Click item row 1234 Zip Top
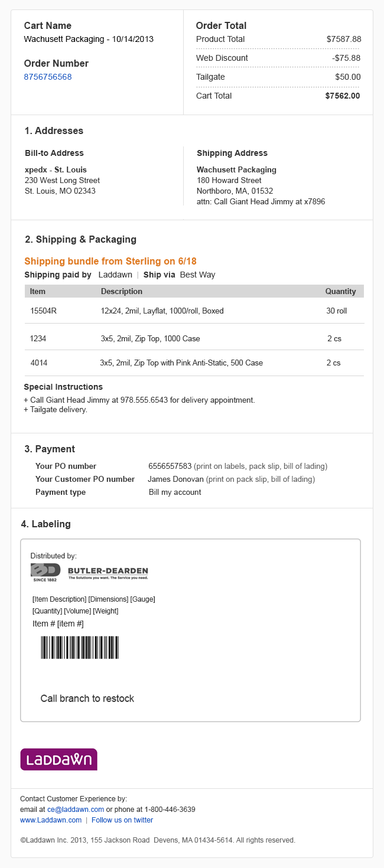Viewport: 384px width, 868px height. pos(194,338)
